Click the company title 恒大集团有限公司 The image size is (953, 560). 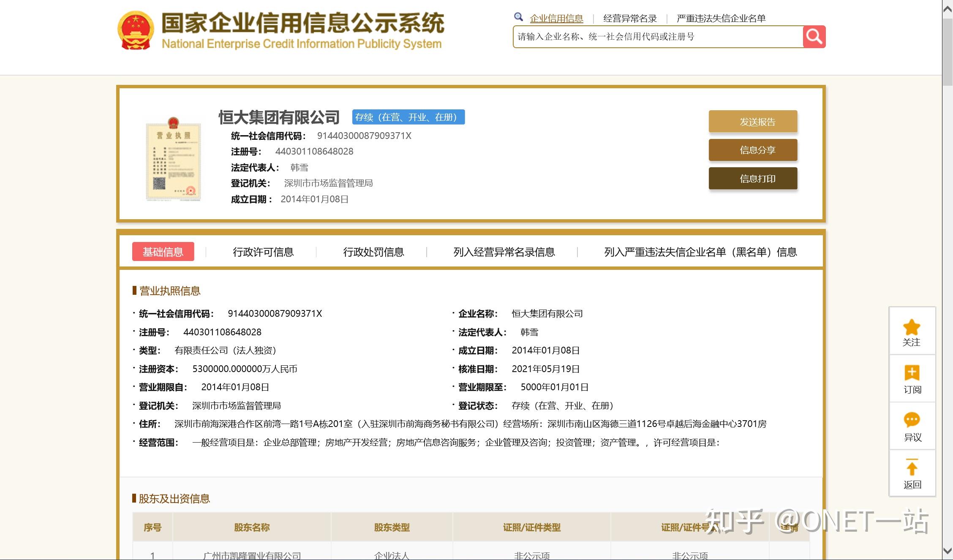[279, 117]
